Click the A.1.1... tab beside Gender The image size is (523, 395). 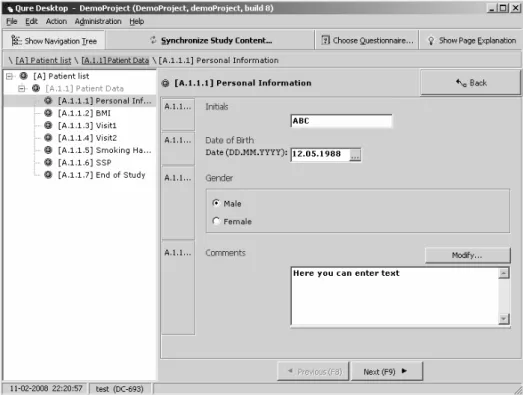click(178, 203)
